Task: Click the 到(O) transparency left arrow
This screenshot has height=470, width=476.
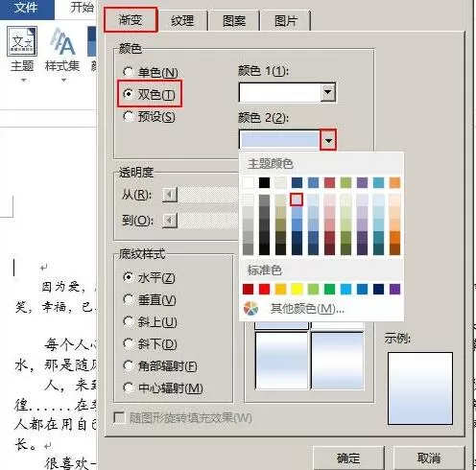Action: click(170, 221)
